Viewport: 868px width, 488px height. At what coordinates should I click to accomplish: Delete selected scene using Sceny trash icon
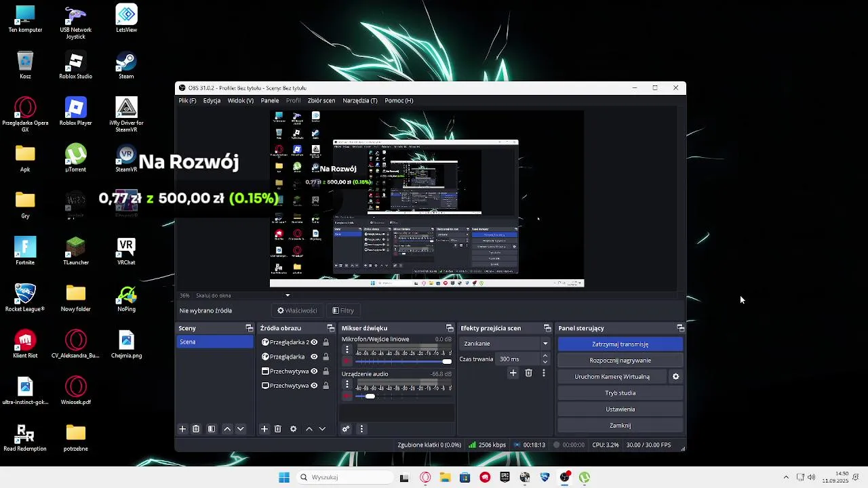click(196, 429)
